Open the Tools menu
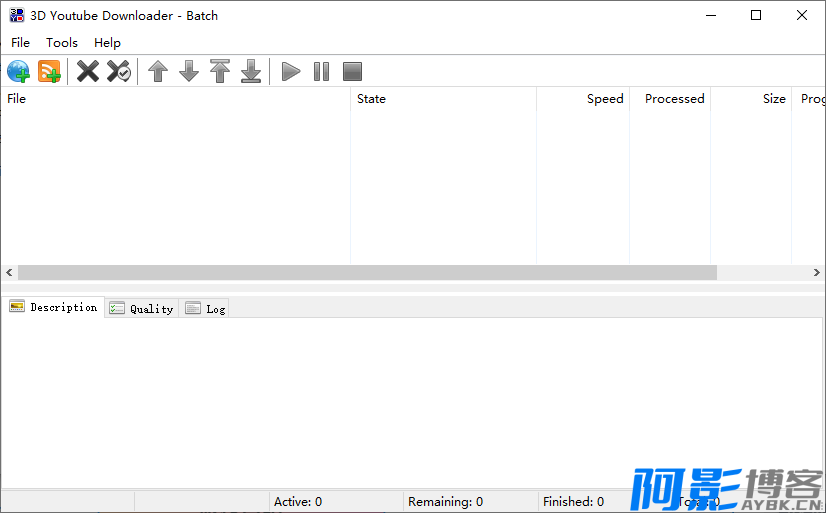Image resolution: width=826 pixels, height=513 pixels. pos(62,43)
